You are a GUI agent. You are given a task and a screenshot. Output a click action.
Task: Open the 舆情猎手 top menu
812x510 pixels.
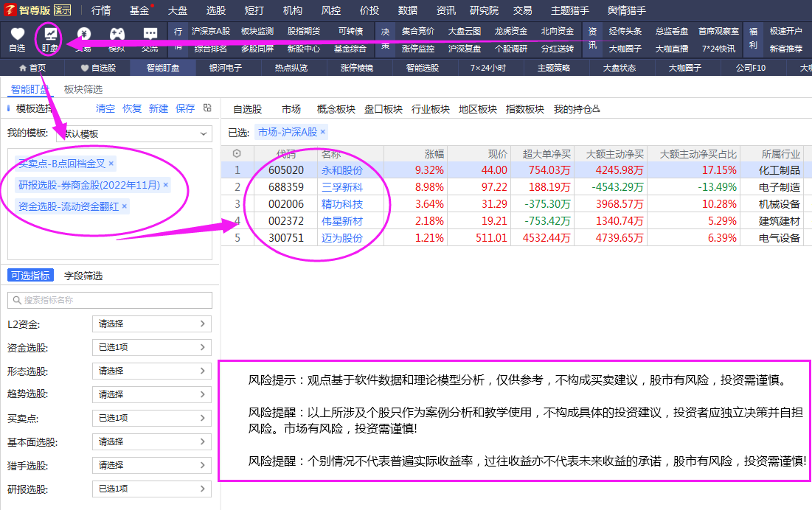point(627,10)
